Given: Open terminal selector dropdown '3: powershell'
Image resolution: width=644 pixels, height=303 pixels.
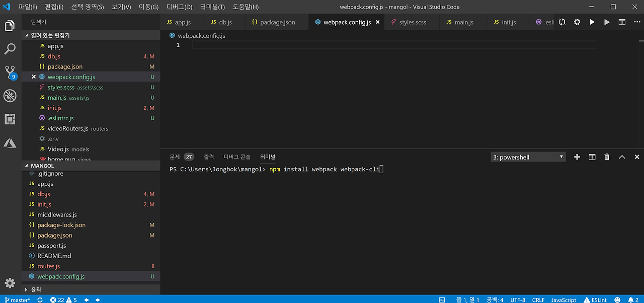Looking at the screenshot, I should tap(528, 157).
